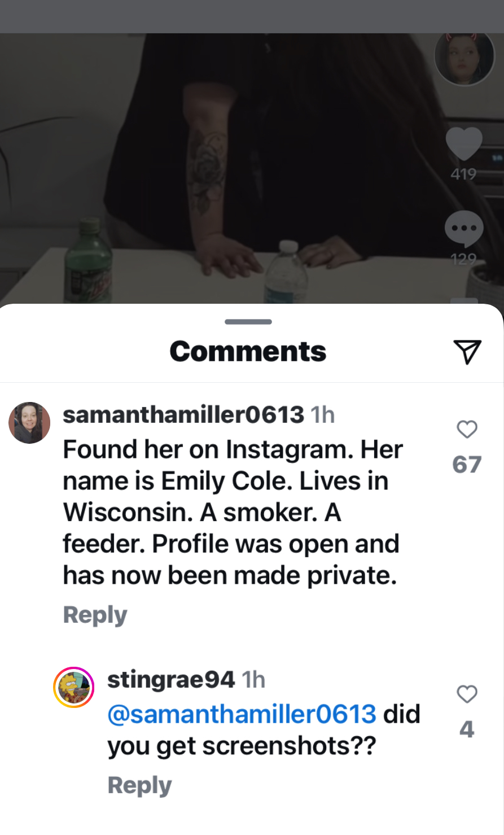Viewport: 504px width, 835px height.
Task: Open the video creator's profile avatar
Action: 464,58
